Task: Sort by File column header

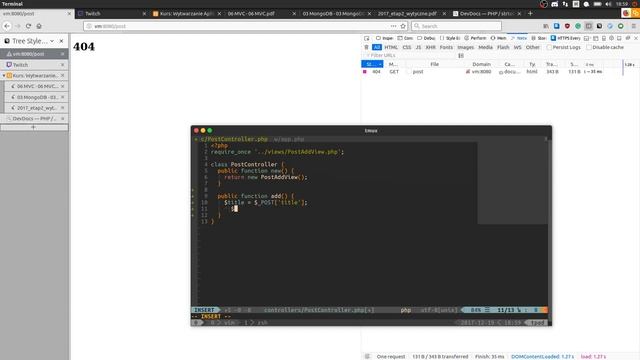Action: (434, 64)
